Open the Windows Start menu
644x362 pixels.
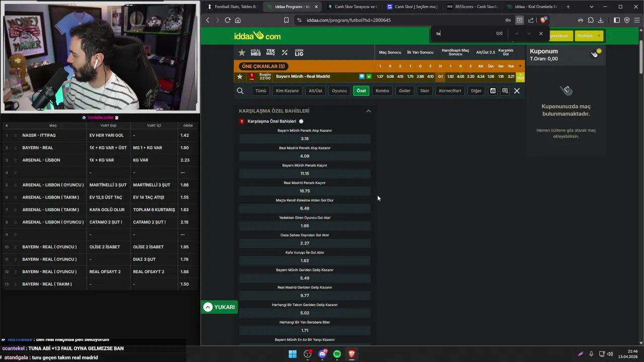coord(292,354)
